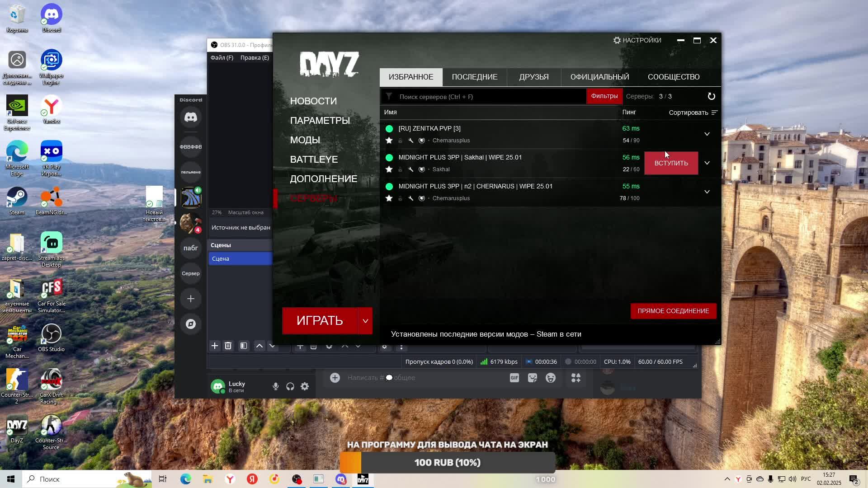The width and height of the screenshot is (868, 488).
Task: Switch to the ОФИЦИАЛЬНЫЙ tab
Action: point(599,77)
